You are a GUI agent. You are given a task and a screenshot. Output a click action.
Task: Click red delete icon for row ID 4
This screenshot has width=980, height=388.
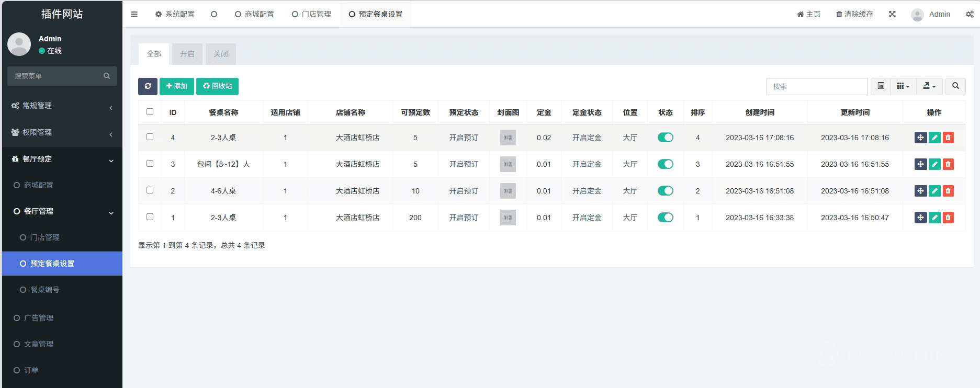(x=948, y=138)
